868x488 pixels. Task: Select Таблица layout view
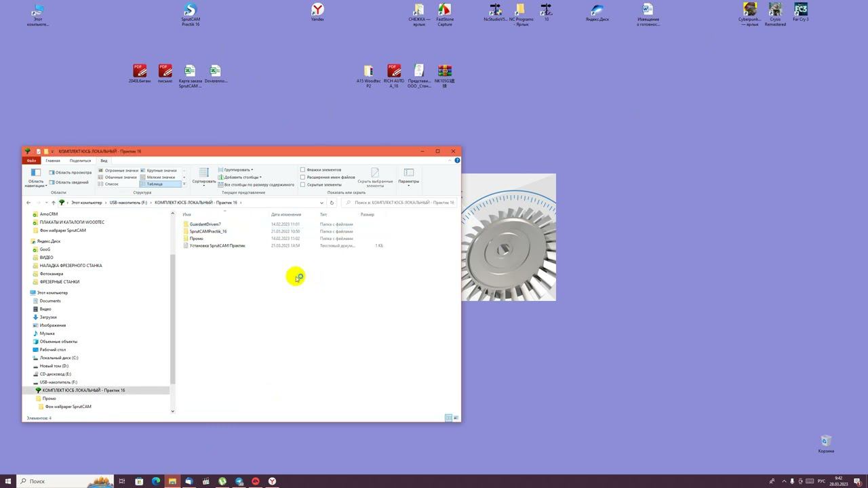pyautogui.click(x=161, y=184)
